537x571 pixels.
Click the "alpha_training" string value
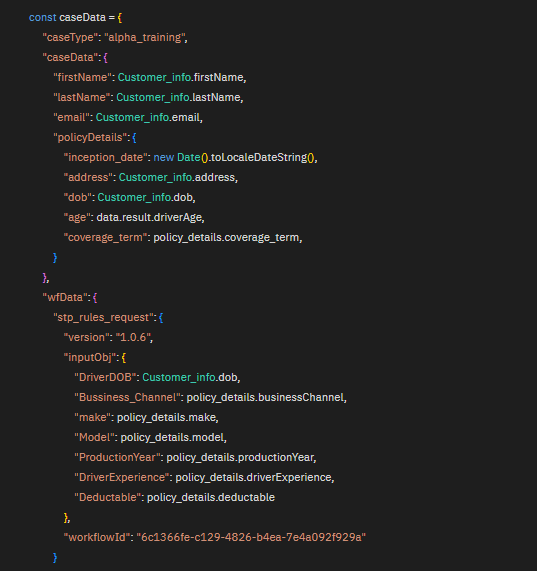[x=145, y=38]
